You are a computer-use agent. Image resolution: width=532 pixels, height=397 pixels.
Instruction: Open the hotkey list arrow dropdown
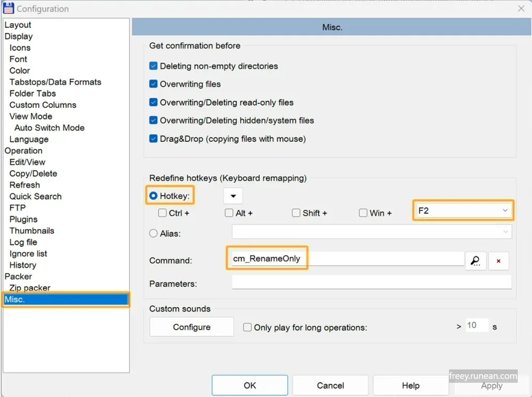click(233, 196)
